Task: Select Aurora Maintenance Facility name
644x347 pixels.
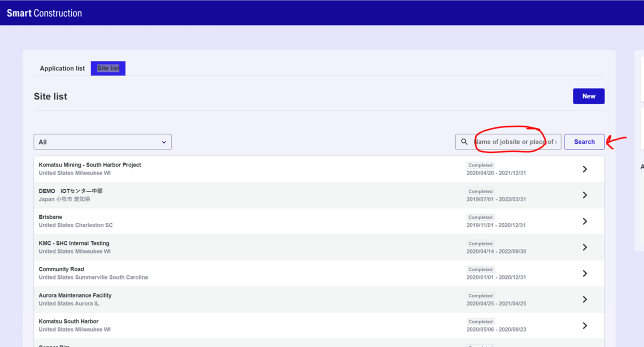Action: [75, 295]
